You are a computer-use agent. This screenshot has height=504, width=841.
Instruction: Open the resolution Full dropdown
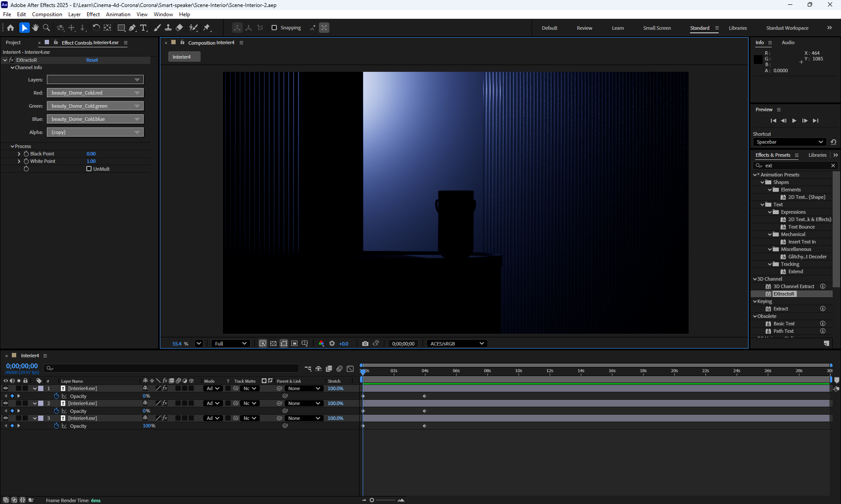pos(230,344)
